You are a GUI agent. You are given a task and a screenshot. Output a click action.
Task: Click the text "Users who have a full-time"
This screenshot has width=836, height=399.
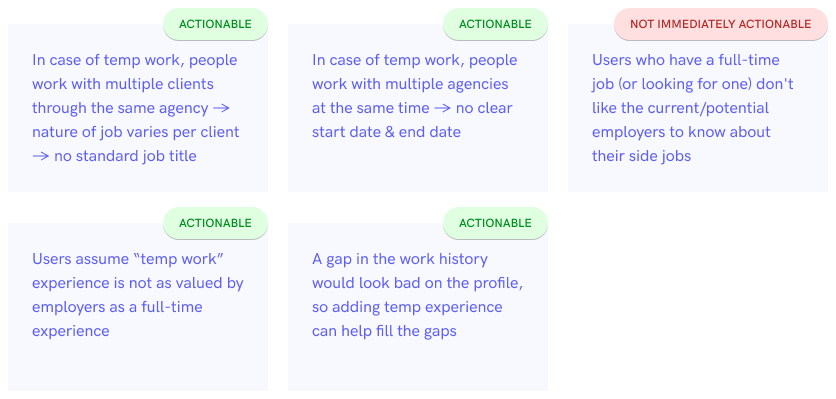click(686, 60)
